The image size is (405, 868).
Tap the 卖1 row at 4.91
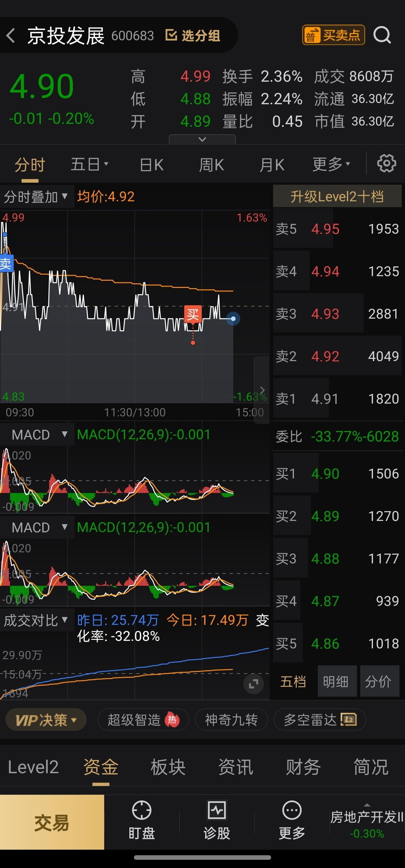tap(338, 399)
